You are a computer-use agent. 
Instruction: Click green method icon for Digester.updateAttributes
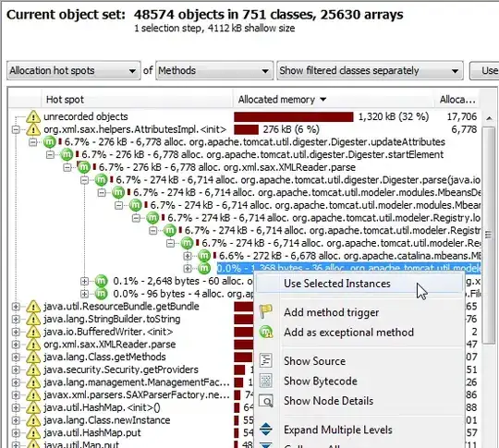point(50,141)
